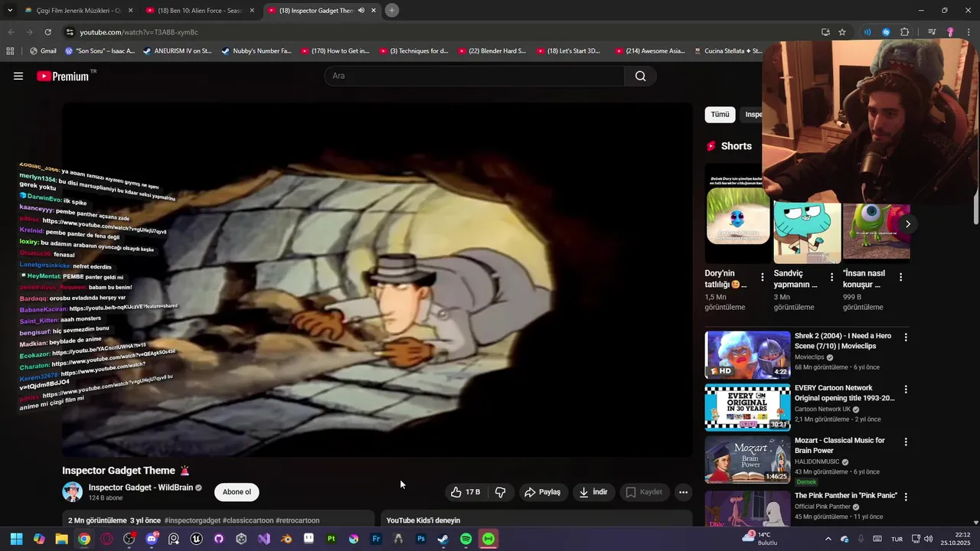Image resolution: width=980 pixels, height=551 pixels.
Task: Open the Sandviç yapmanın Gumball short thumbnail
Action: point(807,233)
